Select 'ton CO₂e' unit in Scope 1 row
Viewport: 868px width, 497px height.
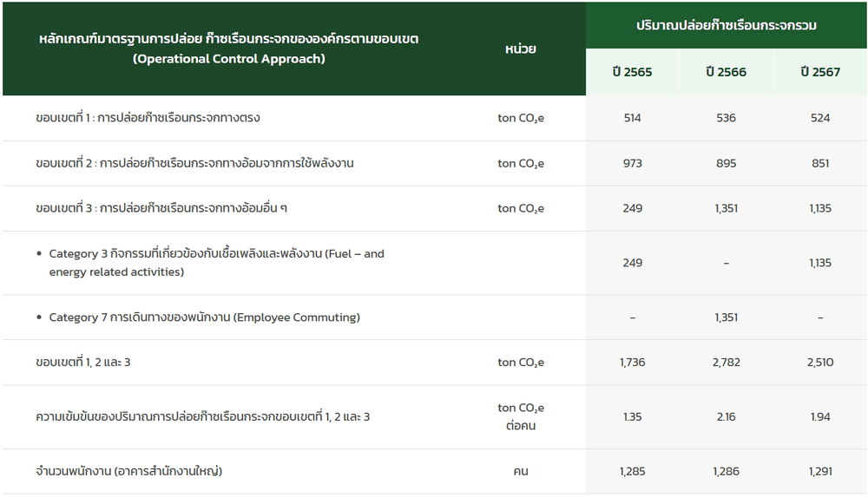click(520, 118)
